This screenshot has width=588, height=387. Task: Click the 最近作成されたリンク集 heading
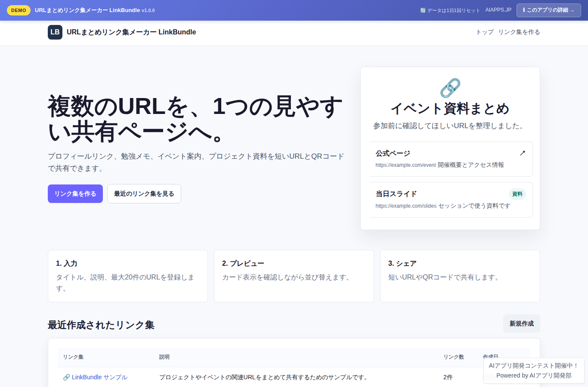coord(101,325)
